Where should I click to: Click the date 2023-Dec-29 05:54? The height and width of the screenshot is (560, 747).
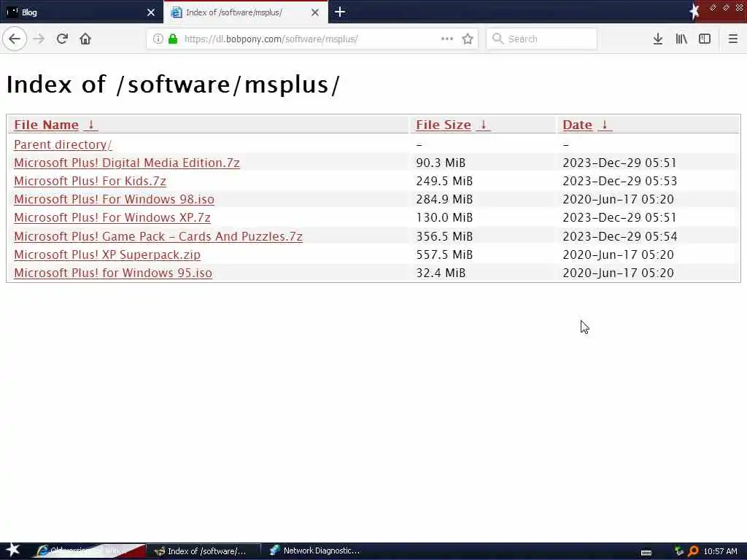point(620,236)
